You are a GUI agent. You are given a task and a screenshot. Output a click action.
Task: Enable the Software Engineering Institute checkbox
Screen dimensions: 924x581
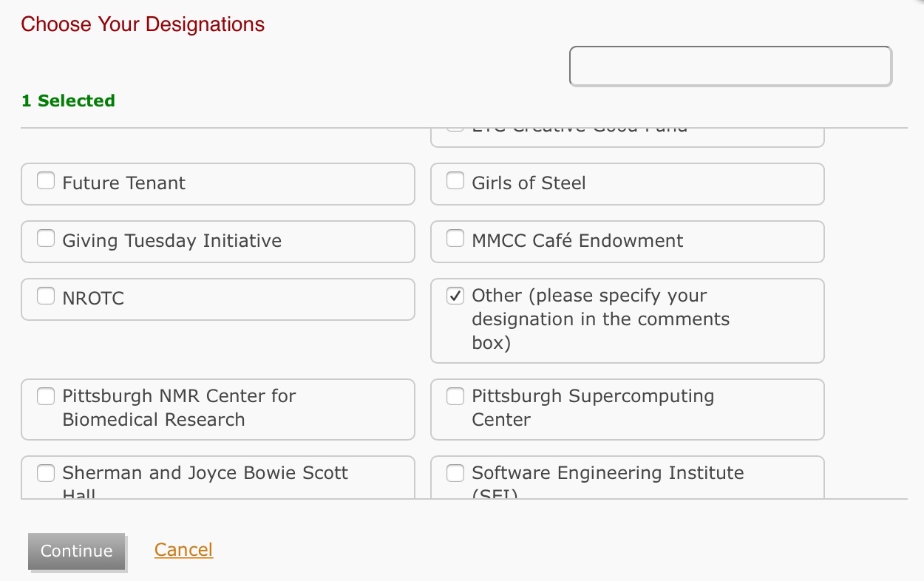coord(455,473)
